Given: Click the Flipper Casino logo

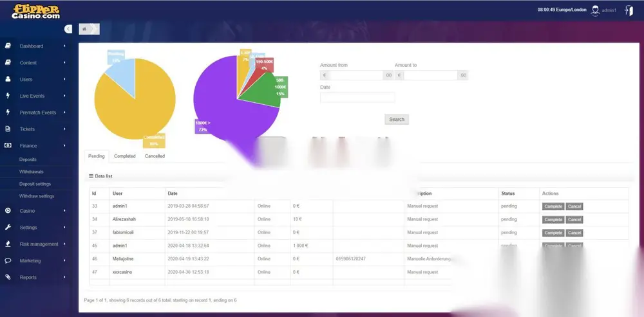Looking at the screenshot, I should click(x=35, y=11).
